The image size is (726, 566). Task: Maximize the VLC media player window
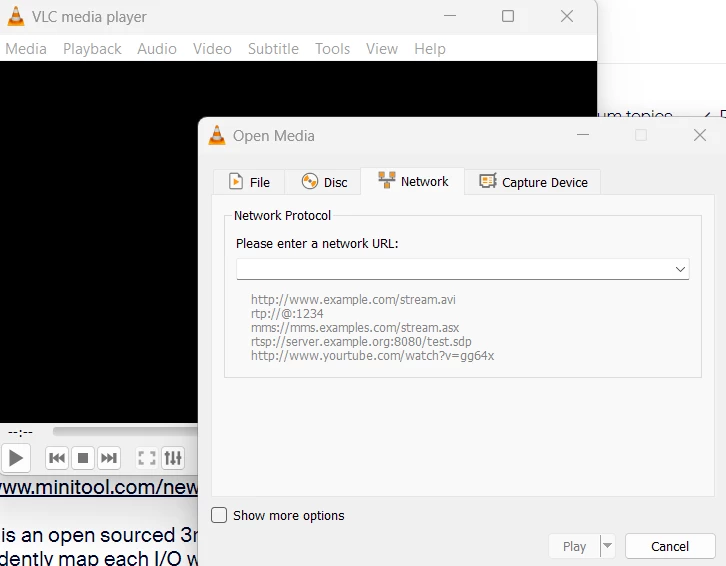[508, 16]
